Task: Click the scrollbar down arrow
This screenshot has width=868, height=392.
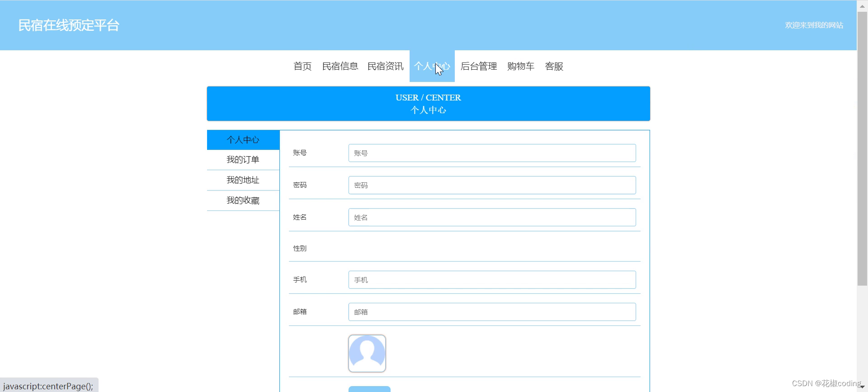Action: (x=863, y=387)
